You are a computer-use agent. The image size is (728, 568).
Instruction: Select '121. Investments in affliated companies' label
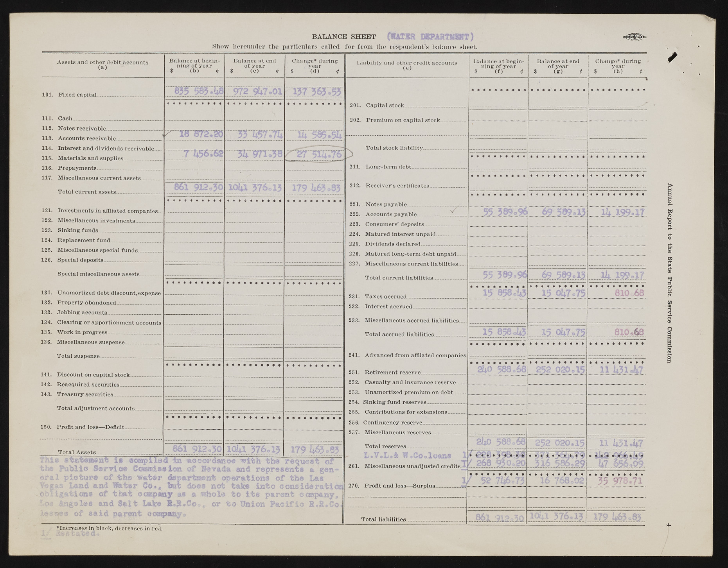(99, 211)
